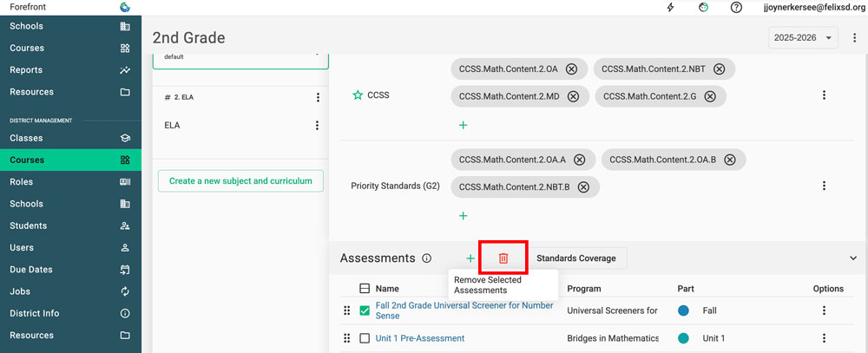868x353 pixels.
Task: Remove the CCSS.Math.Content.2.OA standard chip
Action: pyautogui.click(x=571, y=69)
